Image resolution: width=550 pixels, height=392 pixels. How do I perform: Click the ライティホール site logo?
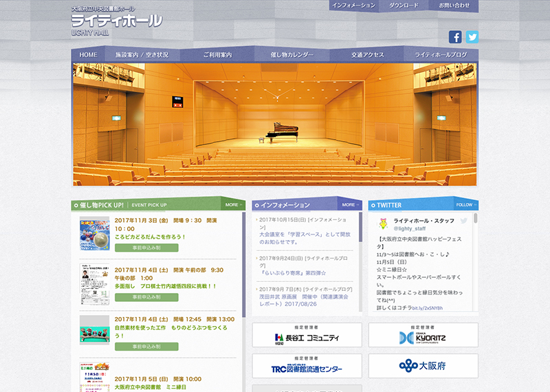(117, 21)
